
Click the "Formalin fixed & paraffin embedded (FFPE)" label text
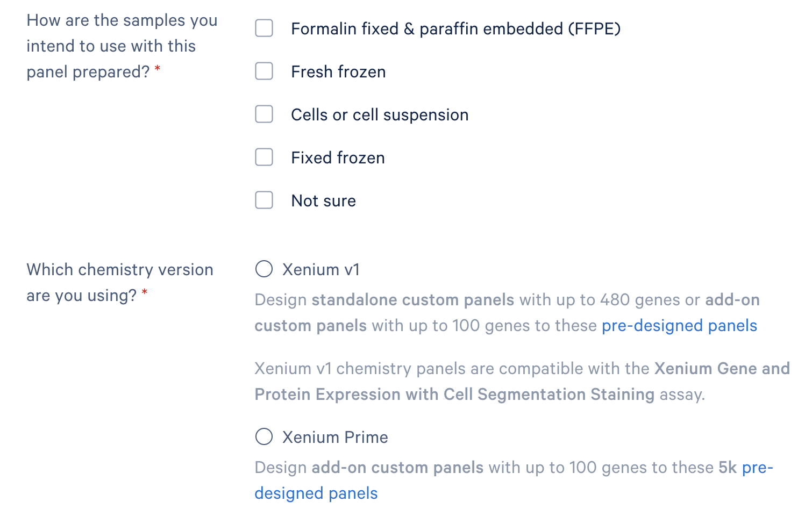(455, 28)
